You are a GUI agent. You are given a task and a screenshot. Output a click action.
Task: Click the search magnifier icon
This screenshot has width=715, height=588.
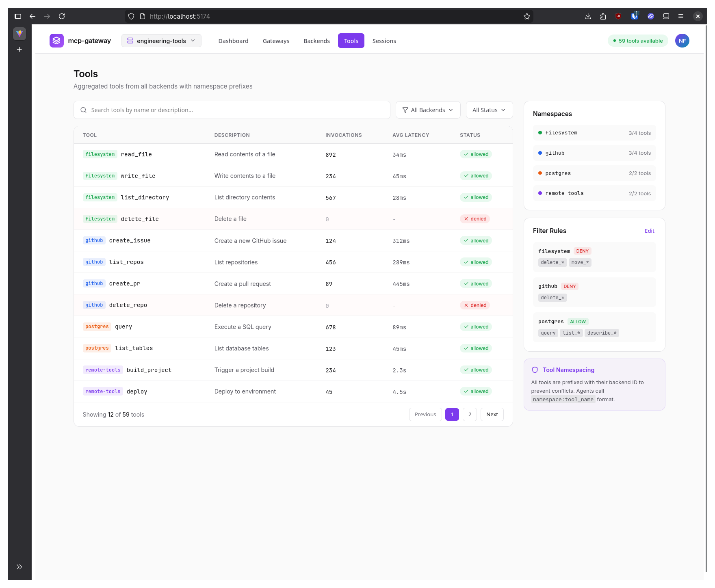(83, 110)
